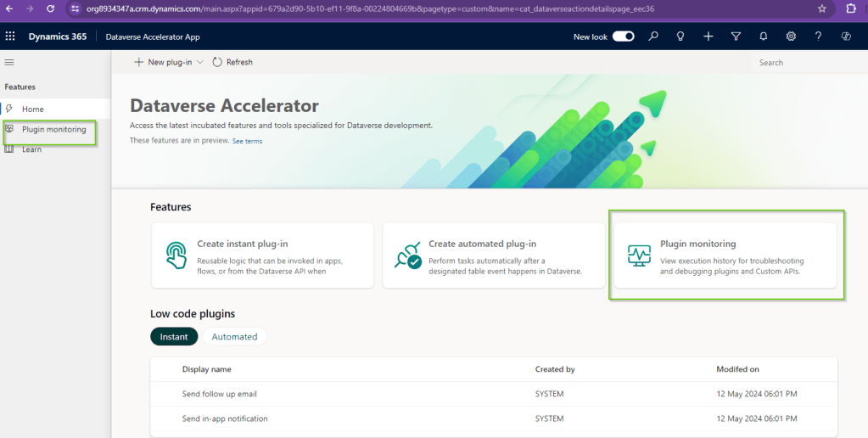The width and height of the screenshot is (868, 438).
Task: Toggle the New look switch
Action: (624, 36)
